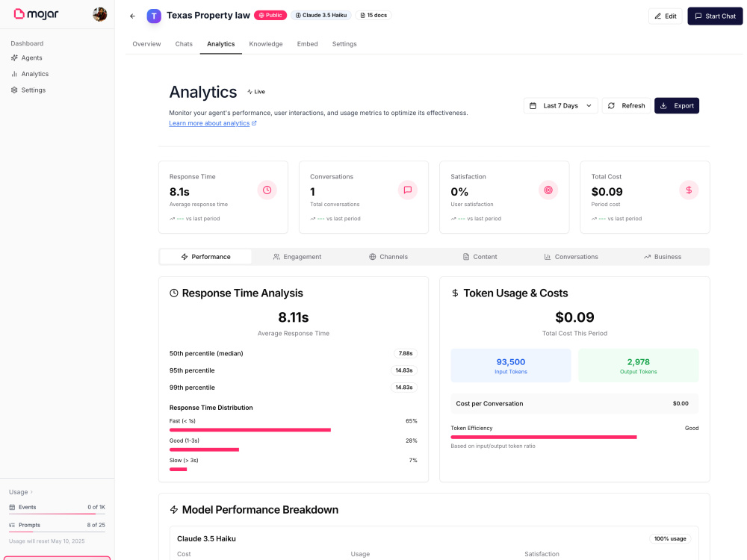Click the 95th percentile 14.83s value

point(404,370)
